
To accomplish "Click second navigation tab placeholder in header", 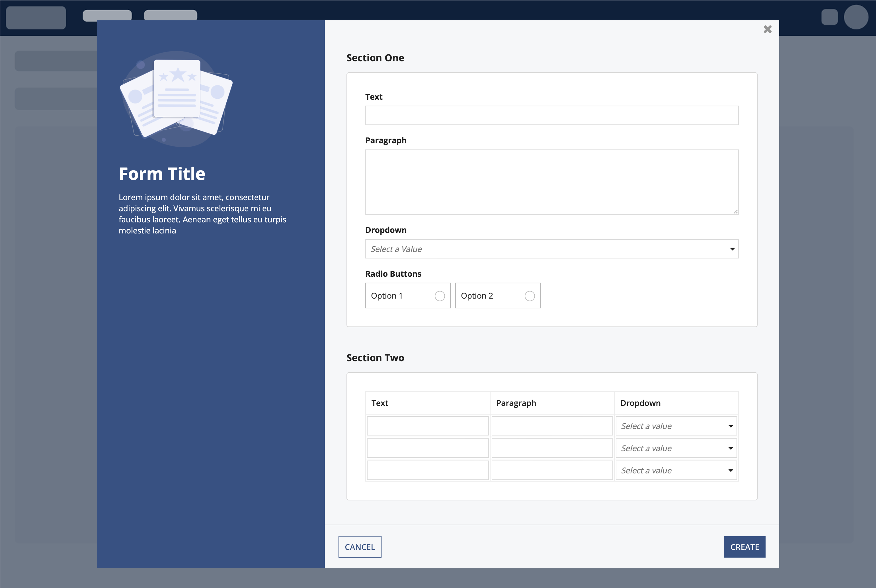I will click(x=171, y=15).
